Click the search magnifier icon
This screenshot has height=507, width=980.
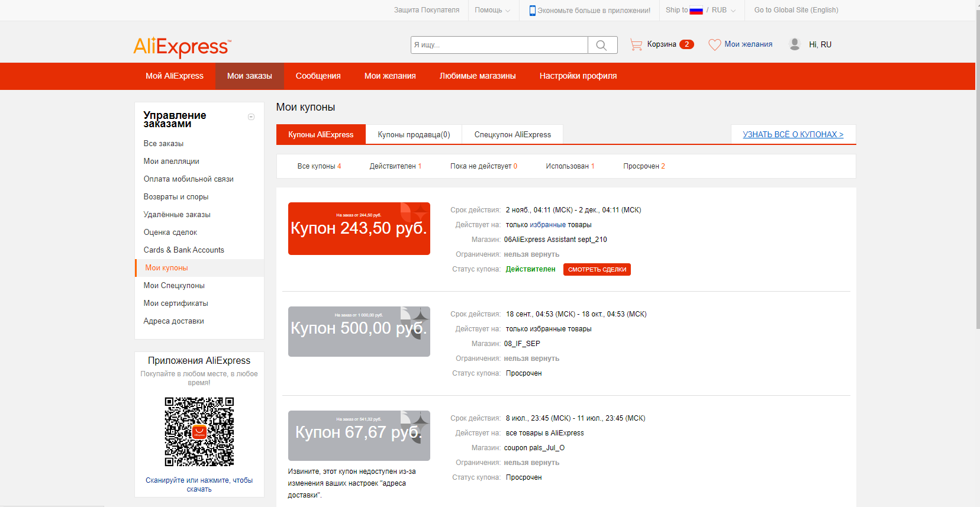[x=602, y=45]
